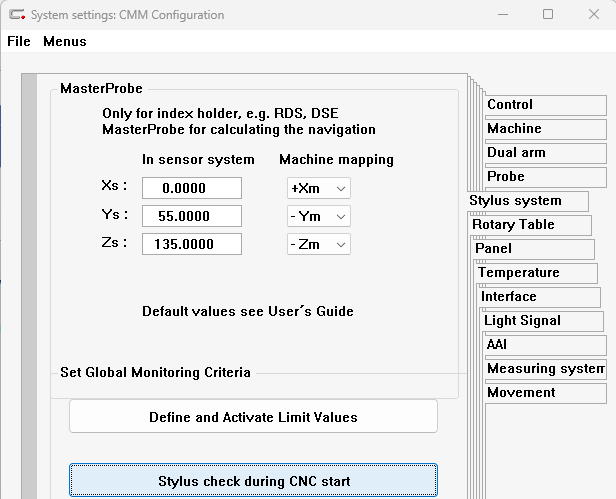Click the Ys sensor value field

(x=192, y=216)
